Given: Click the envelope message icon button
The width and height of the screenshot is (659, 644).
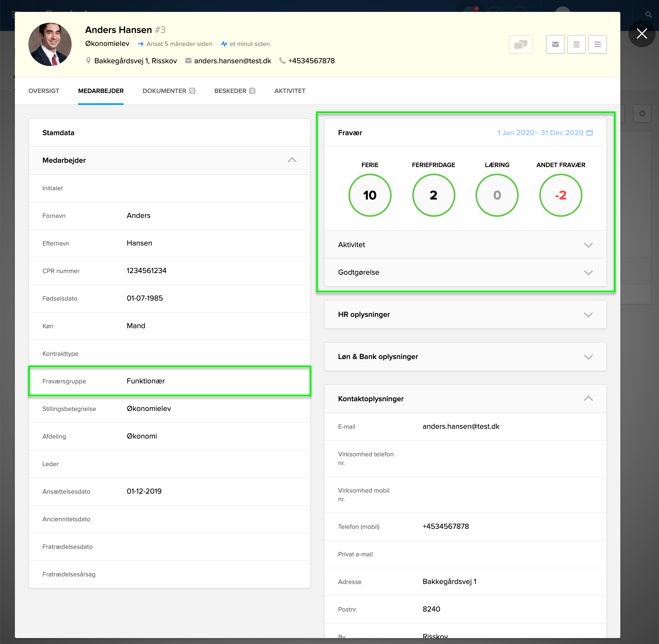Looking at the screenshot, I should [x=555, y=44].
